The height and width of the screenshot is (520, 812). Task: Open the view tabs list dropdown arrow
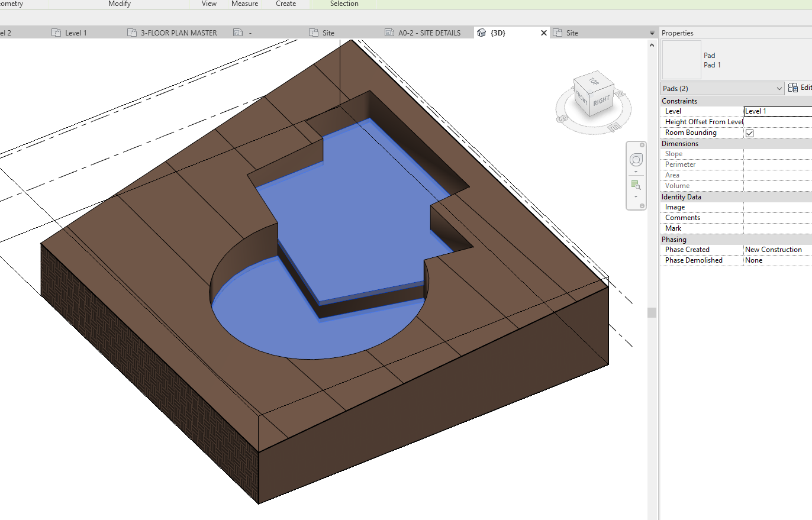(x=651, y=33)
